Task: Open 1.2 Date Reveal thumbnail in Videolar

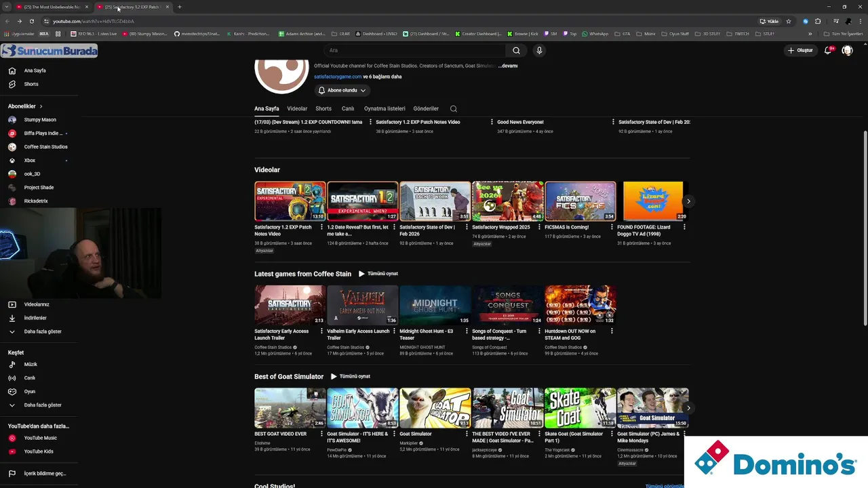Action: [x=362, y=201]
